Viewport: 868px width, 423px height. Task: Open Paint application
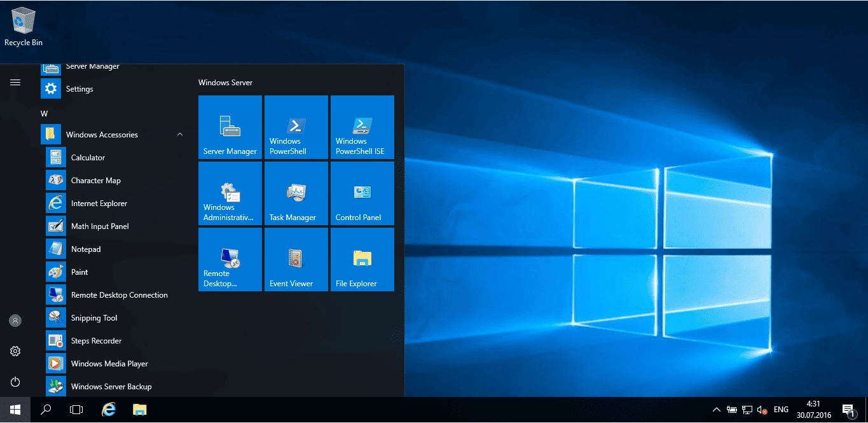[114, 272]
